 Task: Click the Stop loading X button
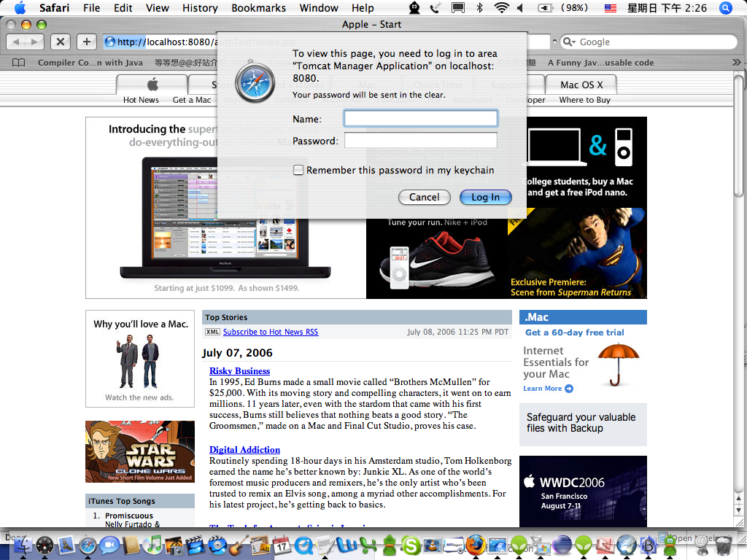[61, 42]
